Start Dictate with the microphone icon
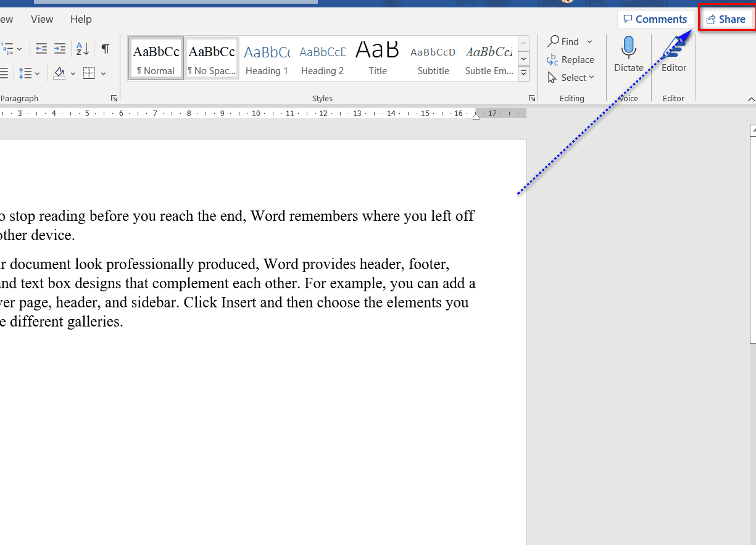The height and width of the screenshot is (545, 756). (629, 54)
